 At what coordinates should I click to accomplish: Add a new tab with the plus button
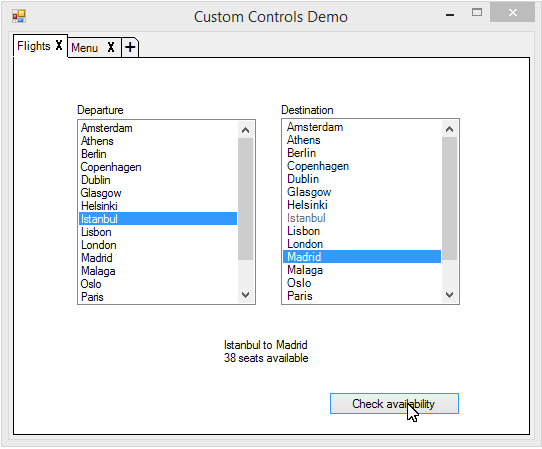click(x=130, y=47)
